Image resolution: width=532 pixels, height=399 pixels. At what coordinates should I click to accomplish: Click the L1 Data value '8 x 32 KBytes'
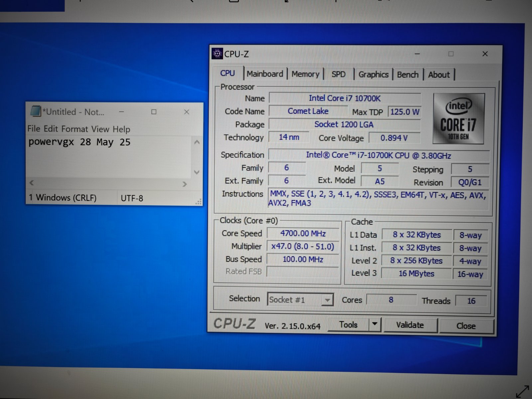417,235
